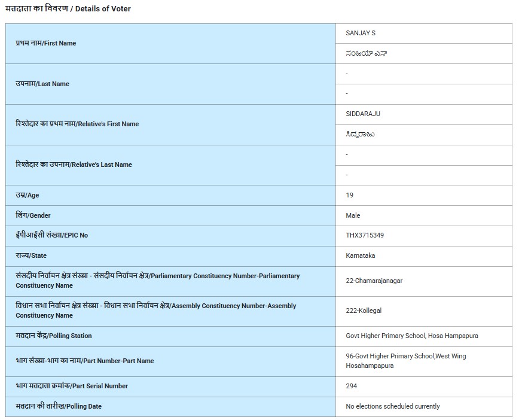Select the first name value SANJAY S
519x420 pixels.
361,34
